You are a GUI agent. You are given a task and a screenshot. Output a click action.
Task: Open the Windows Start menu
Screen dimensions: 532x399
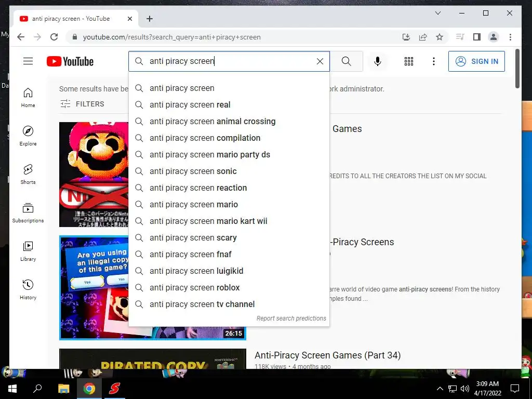pyautogui.click(x=12, y=389)
